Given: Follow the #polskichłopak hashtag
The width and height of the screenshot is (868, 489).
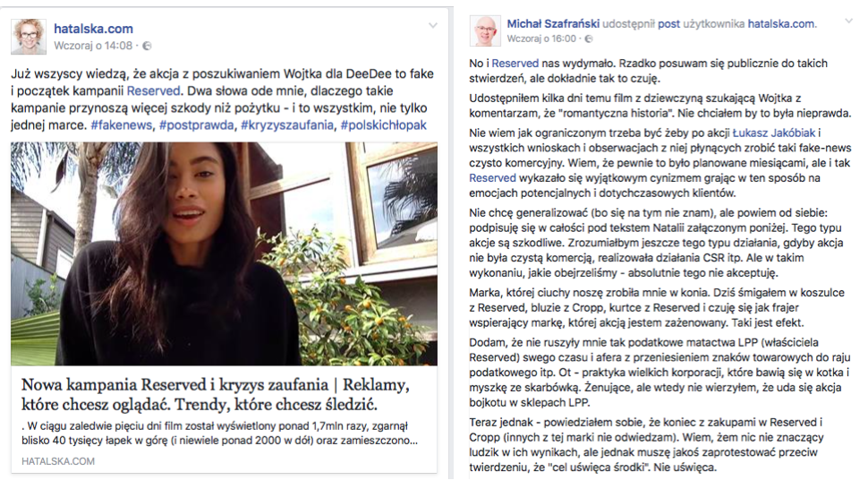Looking at the screenshot, I should click(384, 125).
